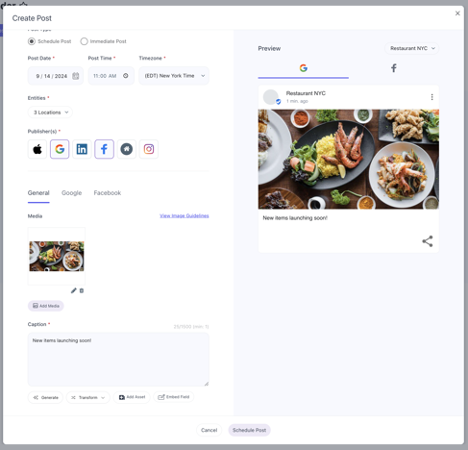Select the Immediate Post radio button

[84, 41]
